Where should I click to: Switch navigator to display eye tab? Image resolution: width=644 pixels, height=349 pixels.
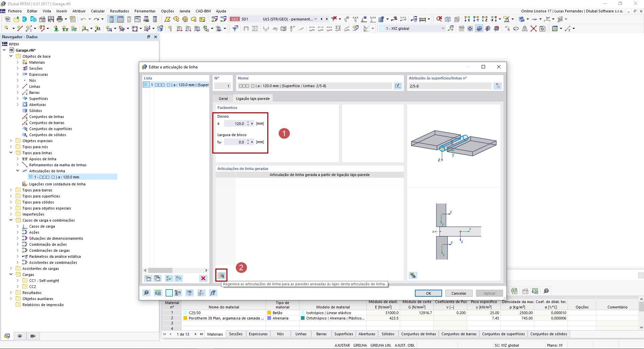[20, 336]
